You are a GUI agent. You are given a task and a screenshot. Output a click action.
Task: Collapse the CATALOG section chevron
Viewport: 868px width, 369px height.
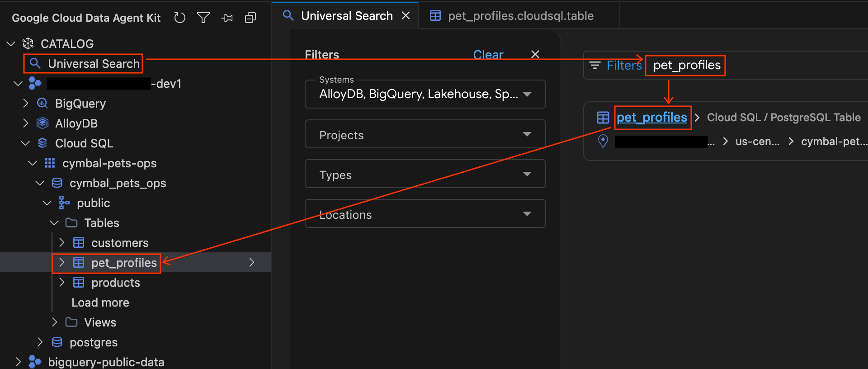(11, 44)
